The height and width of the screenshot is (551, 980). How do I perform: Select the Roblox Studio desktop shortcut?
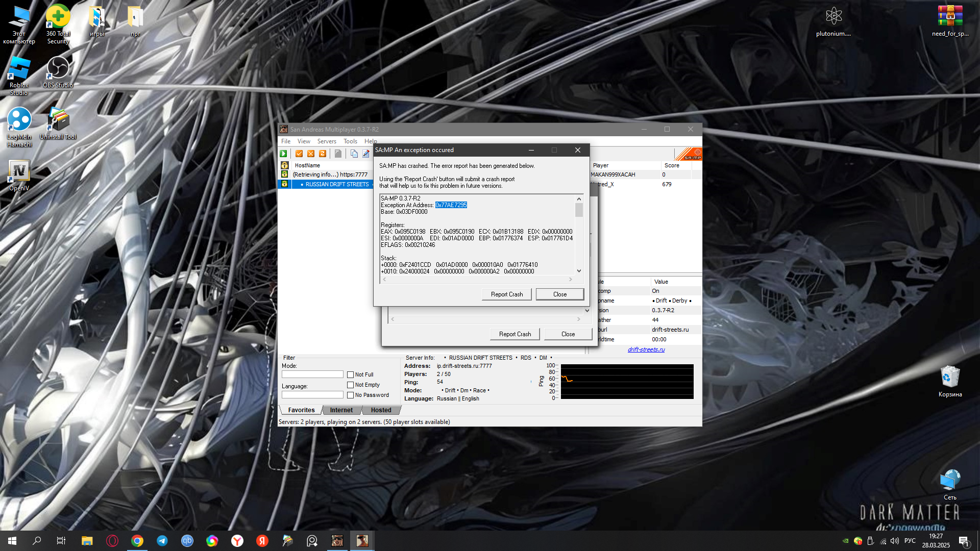19,76
